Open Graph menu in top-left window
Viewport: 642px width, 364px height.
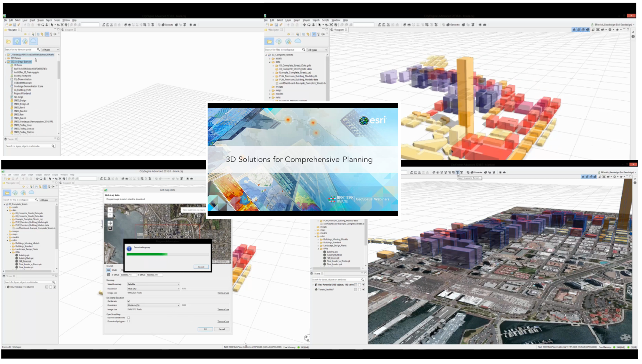tap(32, 20)
